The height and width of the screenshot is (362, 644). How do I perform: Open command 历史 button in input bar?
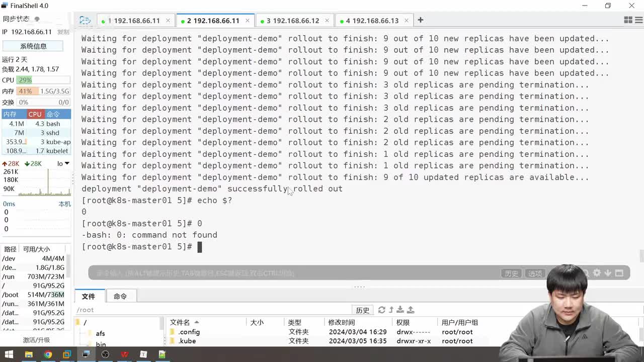pyautogui.click(x=511, y=273)
